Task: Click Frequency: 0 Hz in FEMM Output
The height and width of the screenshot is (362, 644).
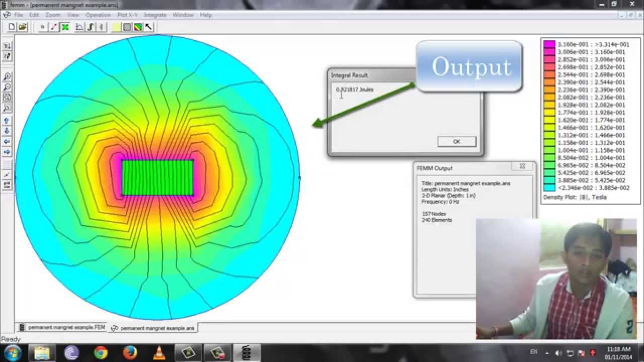Action: 440,202
